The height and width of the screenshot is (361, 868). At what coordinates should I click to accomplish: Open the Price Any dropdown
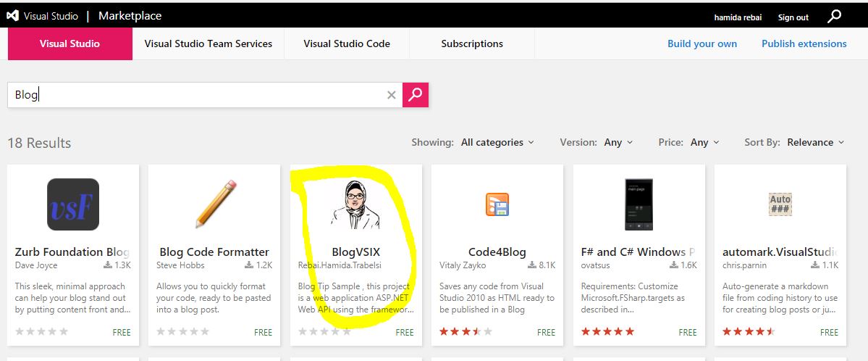704,143
